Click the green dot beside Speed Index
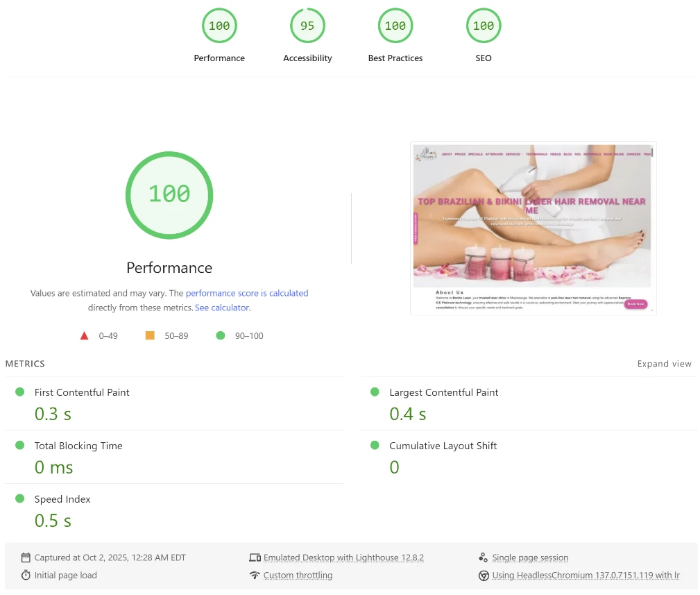The width and height of the screenshot is (700, 595). 19,498
